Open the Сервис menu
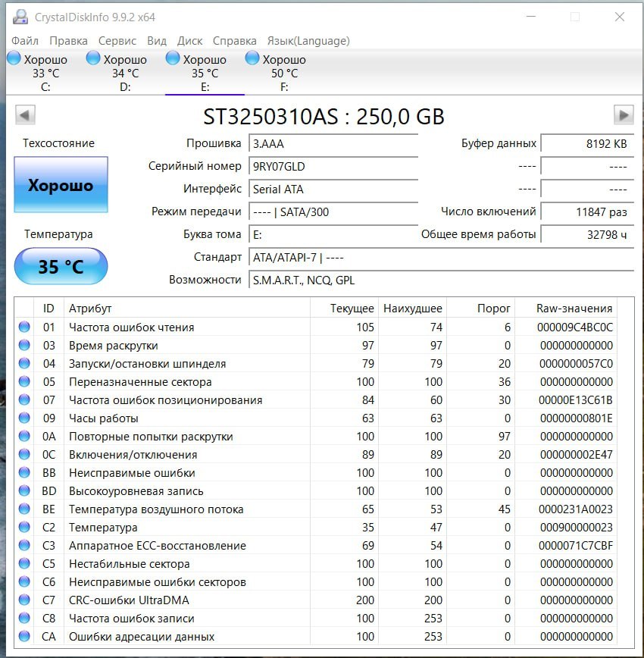 (x=117, y=41)
